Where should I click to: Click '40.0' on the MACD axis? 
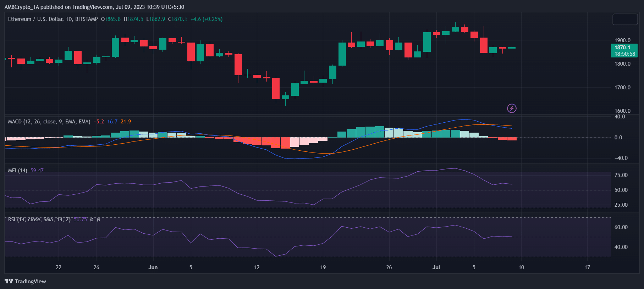pos(620,117)
